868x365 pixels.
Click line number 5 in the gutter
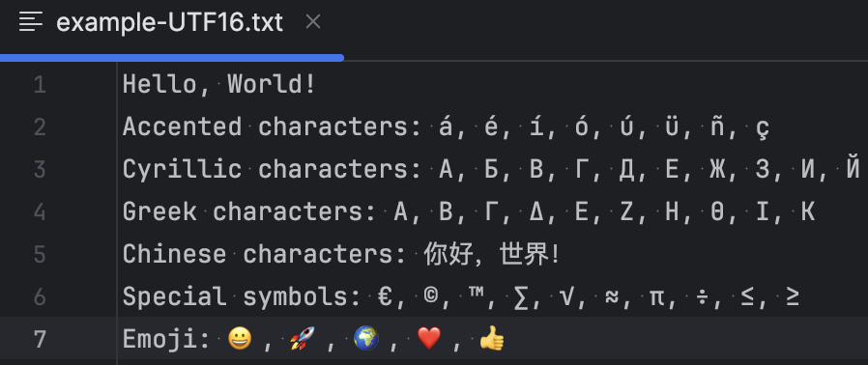pos(40,254)
